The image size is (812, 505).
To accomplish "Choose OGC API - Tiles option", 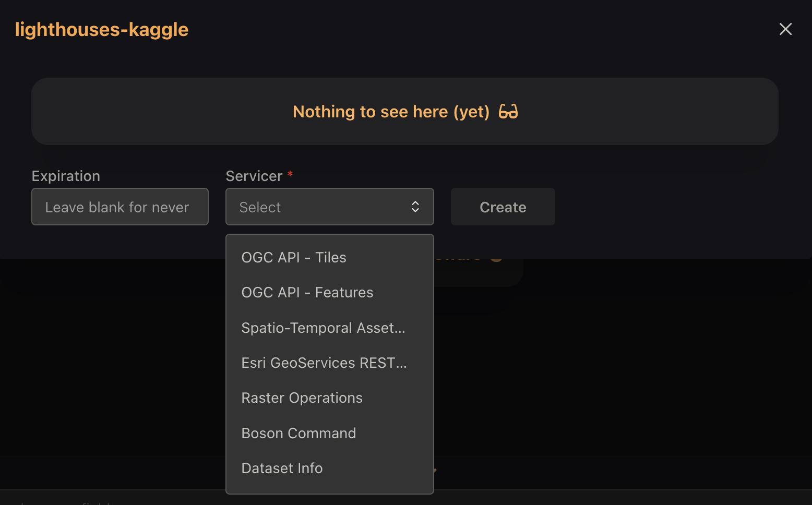I will coord(330,258).
